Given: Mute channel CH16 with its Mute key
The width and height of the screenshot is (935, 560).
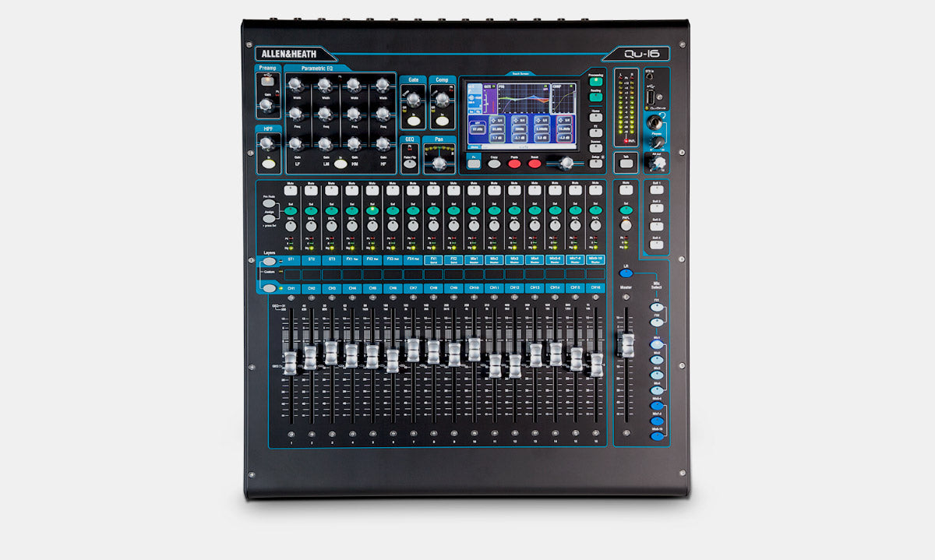Looking at the screenshot, I should point(595,190).
